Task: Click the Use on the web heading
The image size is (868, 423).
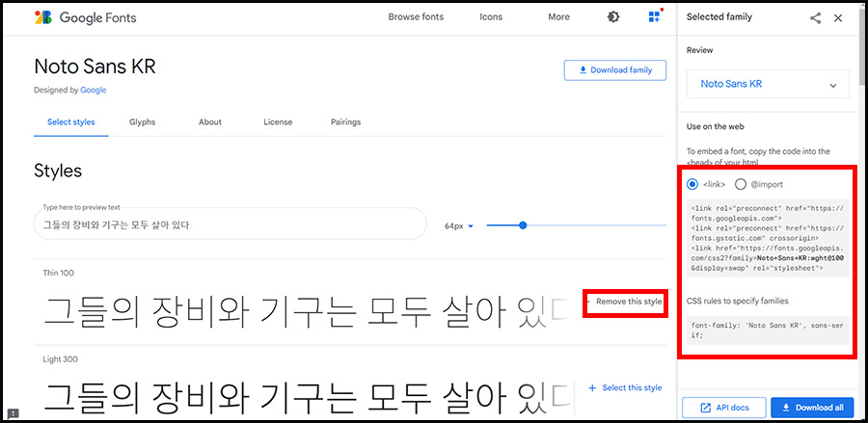Action: coord(716,126)
